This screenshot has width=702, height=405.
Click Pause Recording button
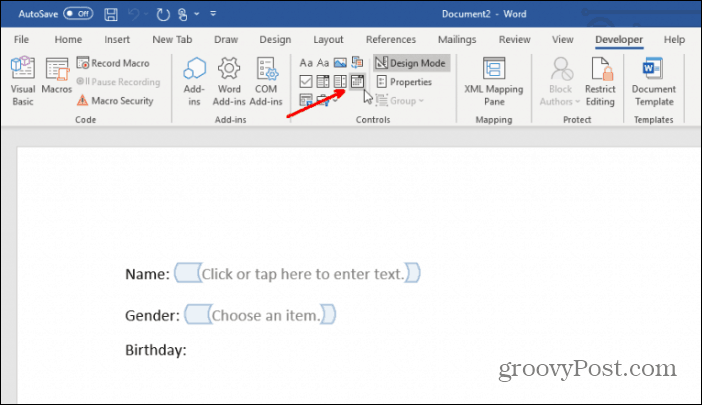[118, 82]
